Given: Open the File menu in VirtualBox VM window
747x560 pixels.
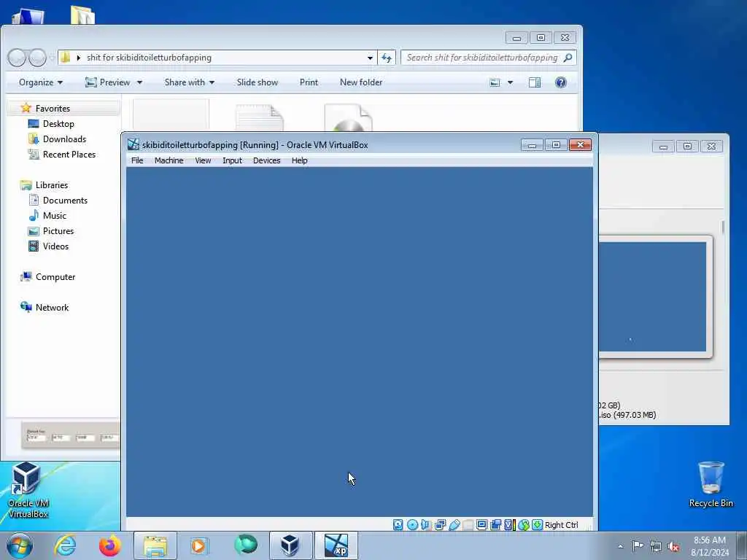Looking at the screenshot, I should click(137, 160).
